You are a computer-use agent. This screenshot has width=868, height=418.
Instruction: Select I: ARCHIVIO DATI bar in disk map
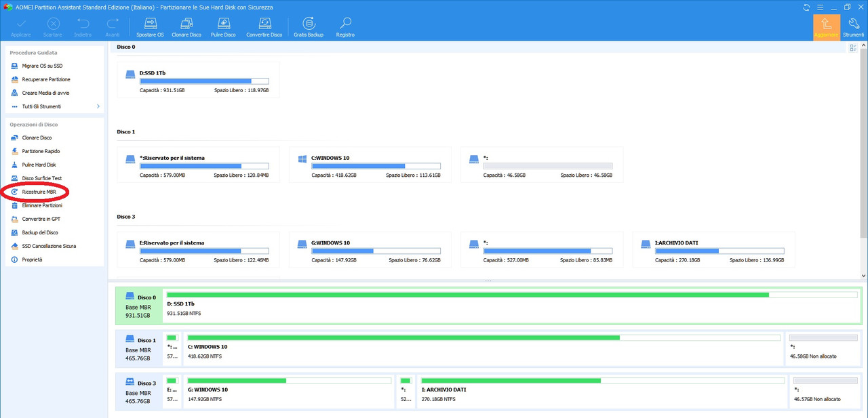pos(603,392)
